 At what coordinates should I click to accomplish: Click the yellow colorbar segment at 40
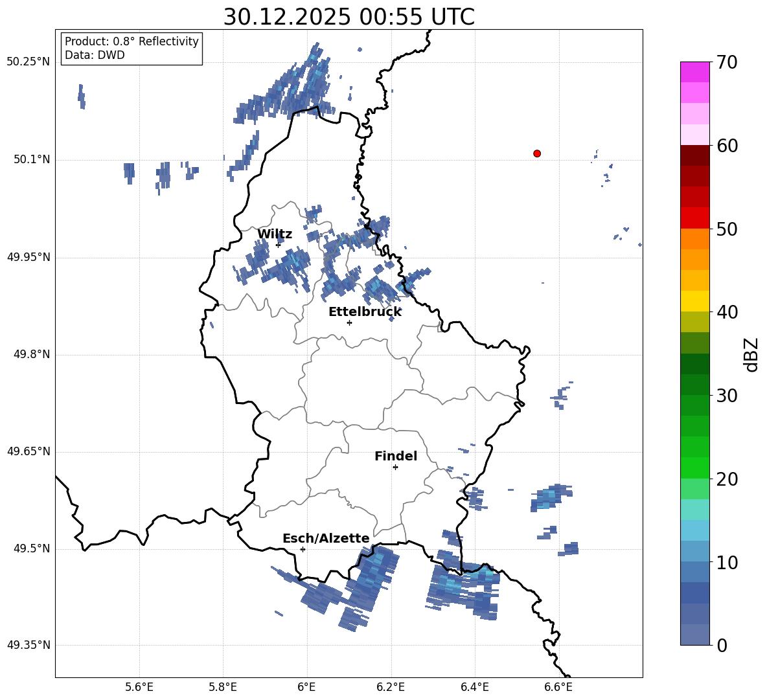click(695, 301)
